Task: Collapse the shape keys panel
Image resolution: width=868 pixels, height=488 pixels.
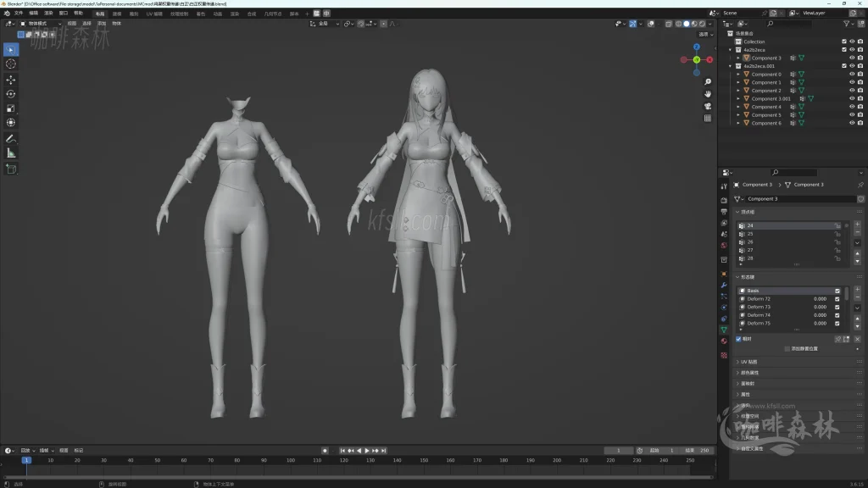Action: pyautogui.click(x=737, y=277)
